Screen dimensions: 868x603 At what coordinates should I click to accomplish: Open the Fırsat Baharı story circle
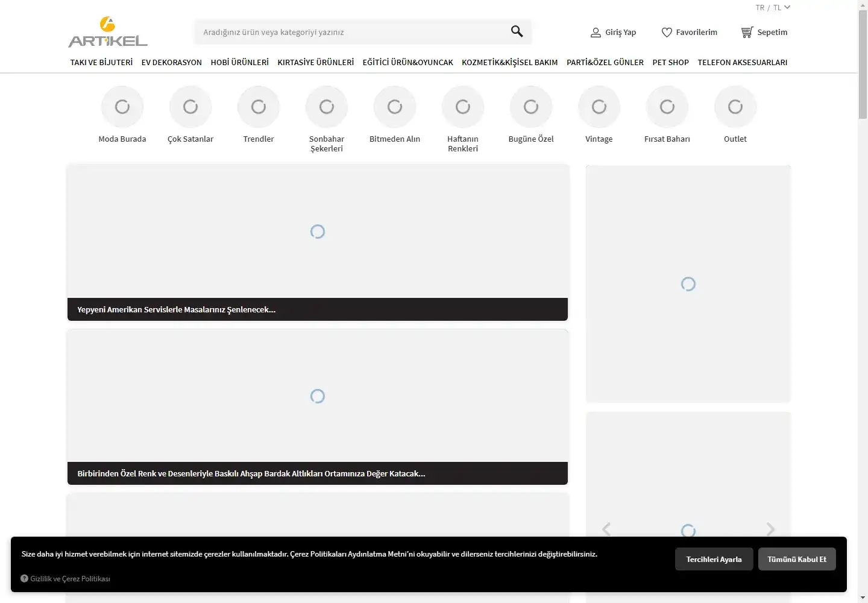[667, 107]
